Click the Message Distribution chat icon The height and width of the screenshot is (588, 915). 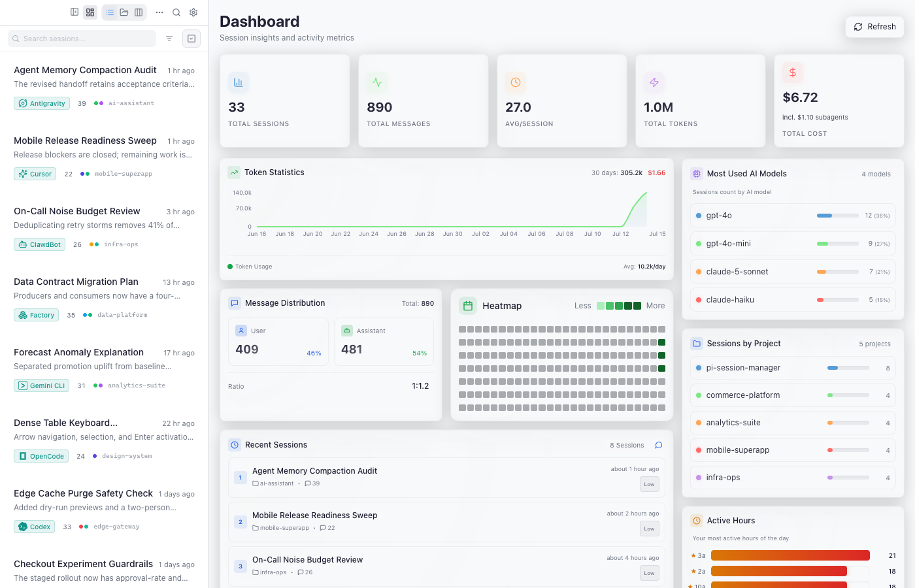tap(235, 303)
